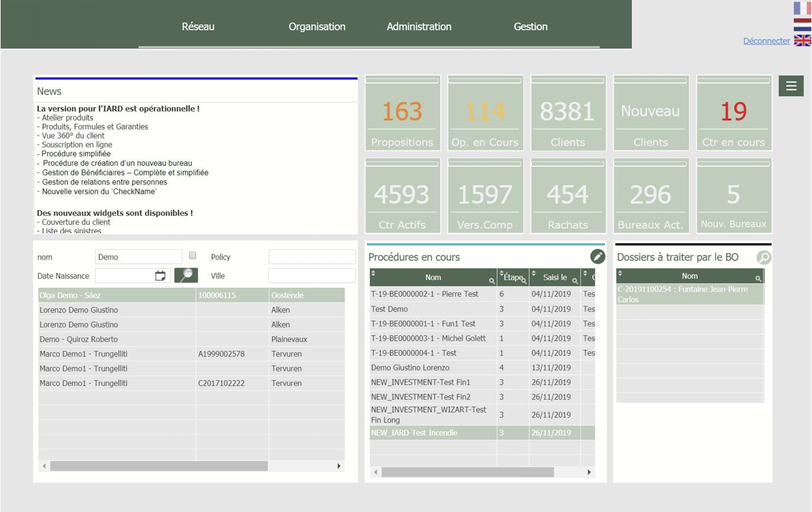Open the Propositions tile showing 163
Screen dimensions: 812x512
(x=402, y=113)
